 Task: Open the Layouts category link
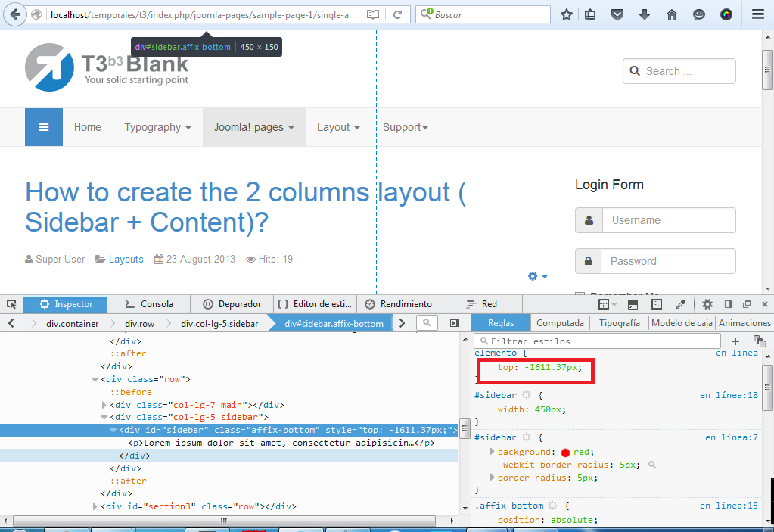[126, 259]
